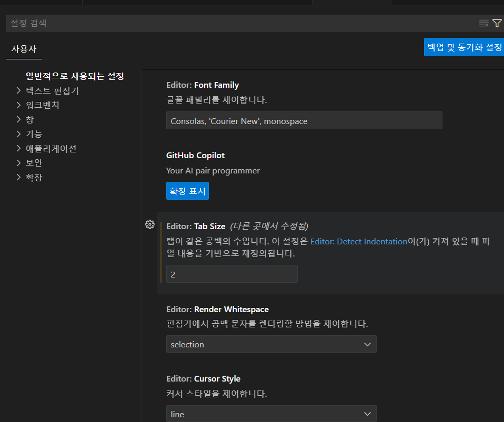Open the Render Whitespace selection dropdown
This screenshot has width=504, height=422.
271,344
